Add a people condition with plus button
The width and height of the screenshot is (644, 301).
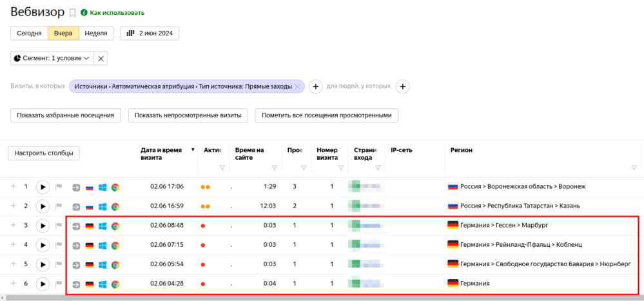pos(402,86)
